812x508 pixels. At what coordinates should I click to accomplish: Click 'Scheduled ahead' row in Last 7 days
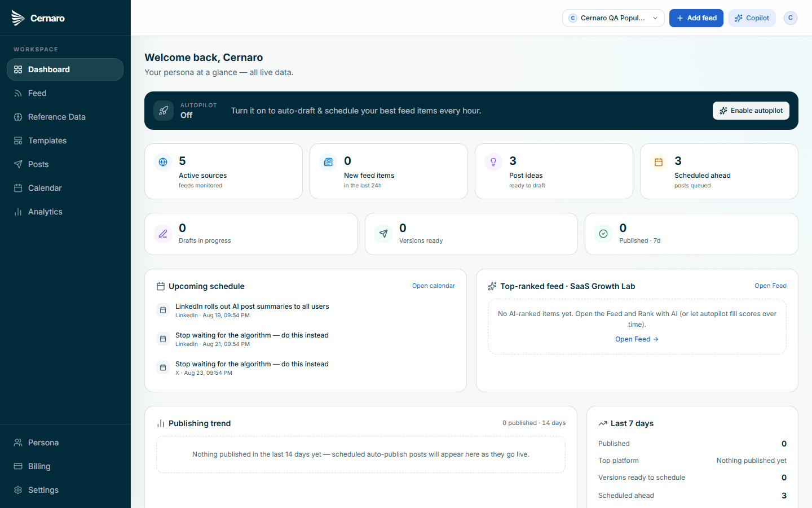(x=692, y=496)
